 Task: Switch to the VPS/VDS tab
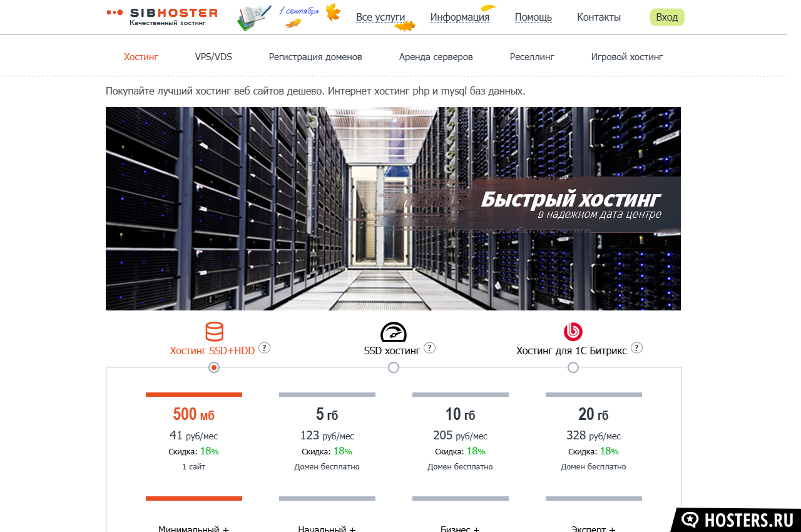tap(213, 57)
